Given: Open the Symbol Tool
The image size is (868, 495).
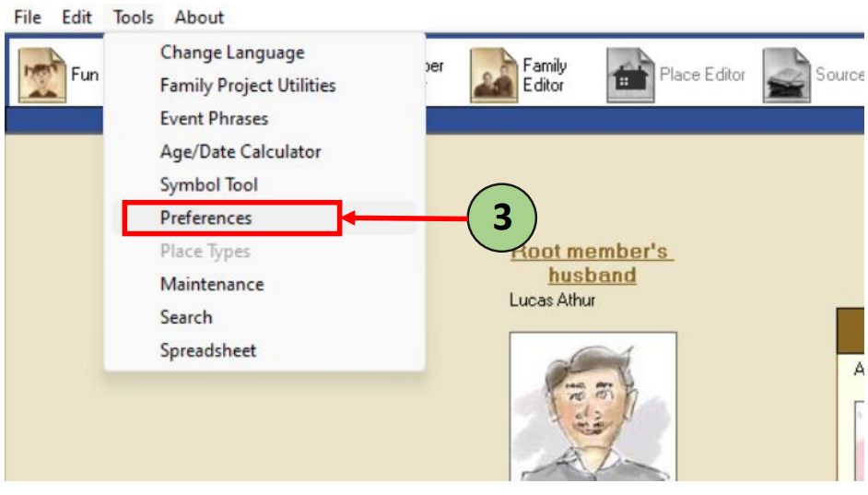Looking at the screenshot, I should [208, 185].
